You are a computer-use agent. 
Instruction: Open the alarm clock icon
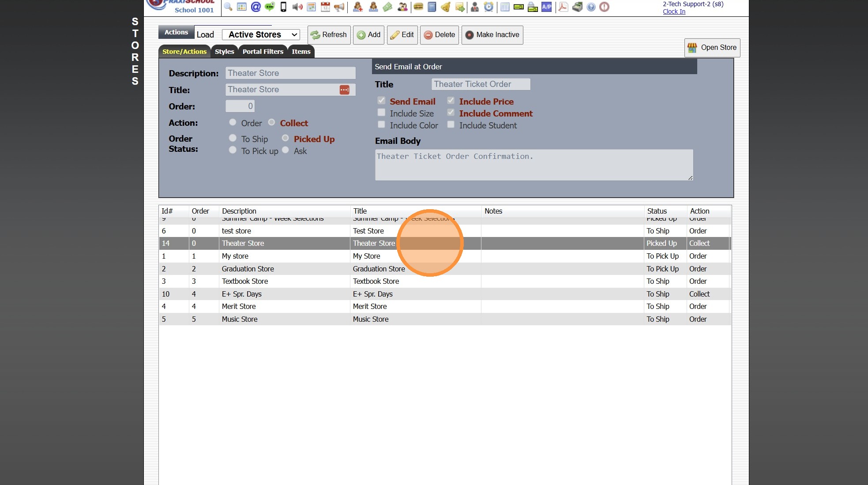488,7
